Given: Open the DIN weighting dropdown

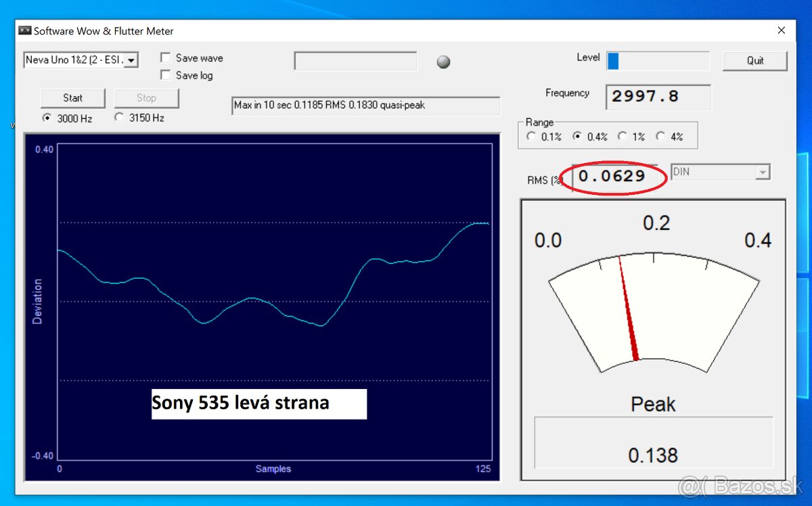Looking at the screenshot, I should [x=763, y=172].
